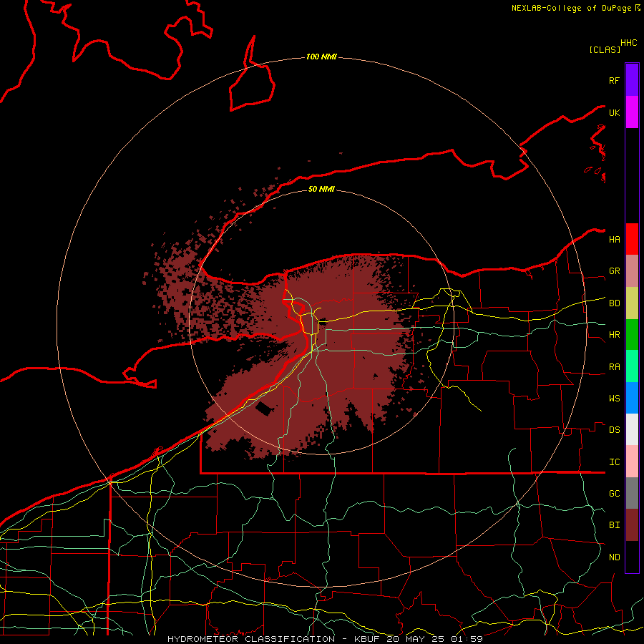644x644 pixels.
Task: Click the BD yellow legend swatch
Action: click(632, 303)
